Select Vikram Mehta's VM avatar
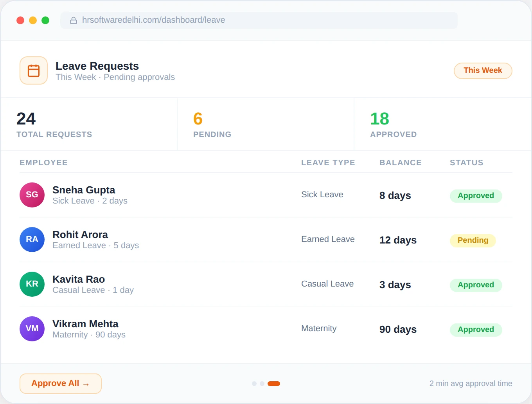Viewport: 532px width, 404px height. [32, 328]
